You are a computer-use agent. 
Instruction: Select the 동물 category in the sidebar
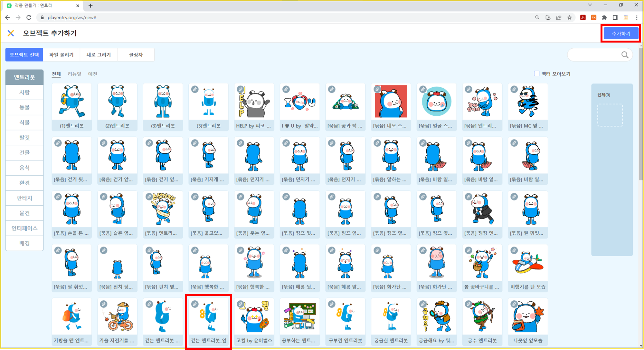(24, 107)
